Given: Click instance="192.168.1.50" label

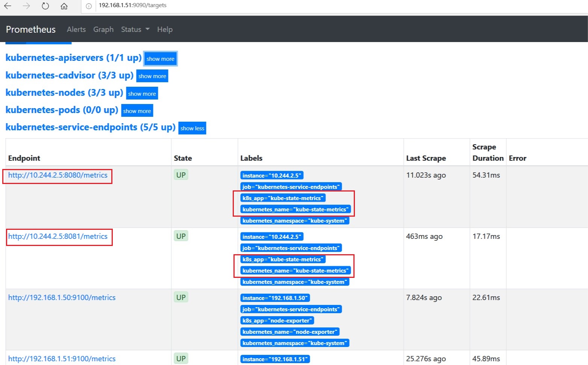Looking at the screenshot, I should 275,298.
